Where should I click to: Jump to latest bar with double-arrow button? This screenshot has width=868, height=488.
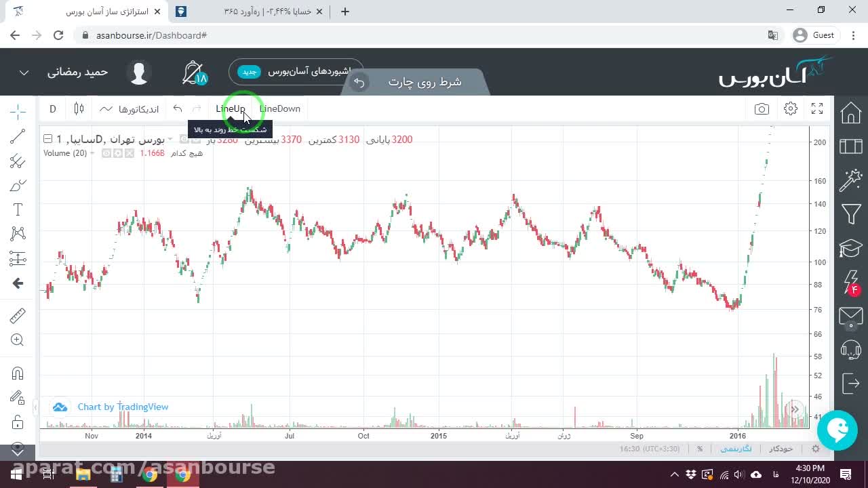pos(794,409)
